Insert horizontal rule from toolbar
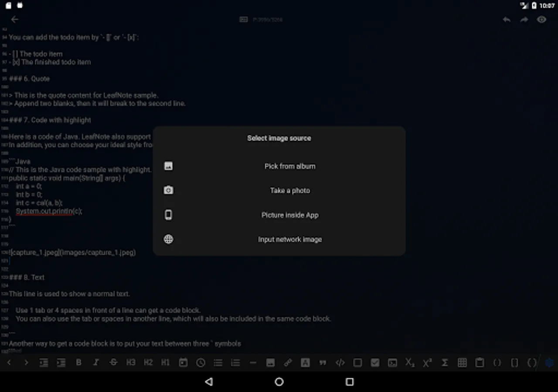The width and height of the screenshot is (558, 392). click(253, 362)
